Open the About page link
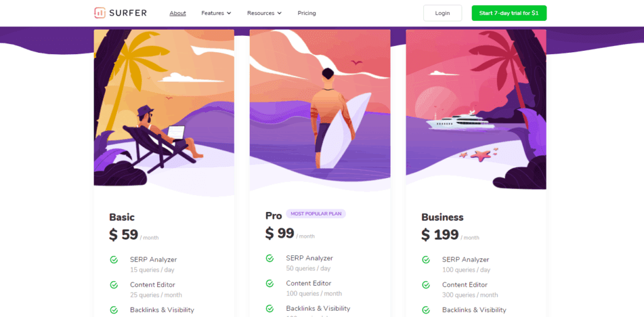 (178, 13)
